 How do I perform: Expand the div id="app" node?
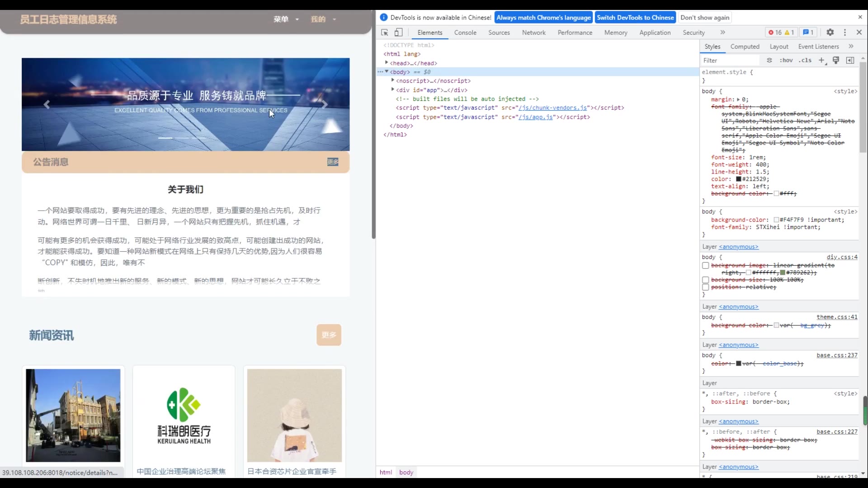[x=393, y=89]
